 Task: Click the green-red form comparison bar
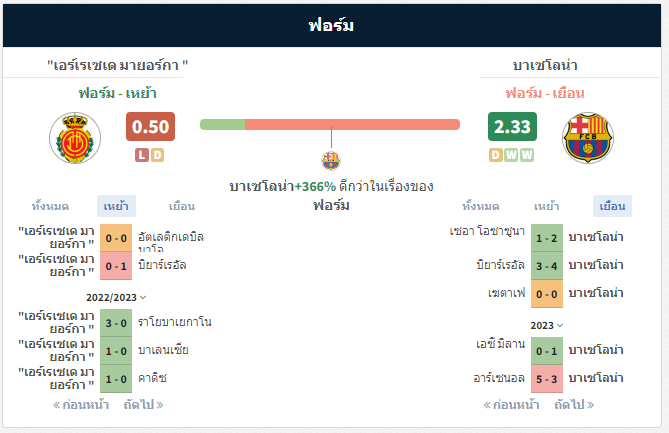[330, 125]
